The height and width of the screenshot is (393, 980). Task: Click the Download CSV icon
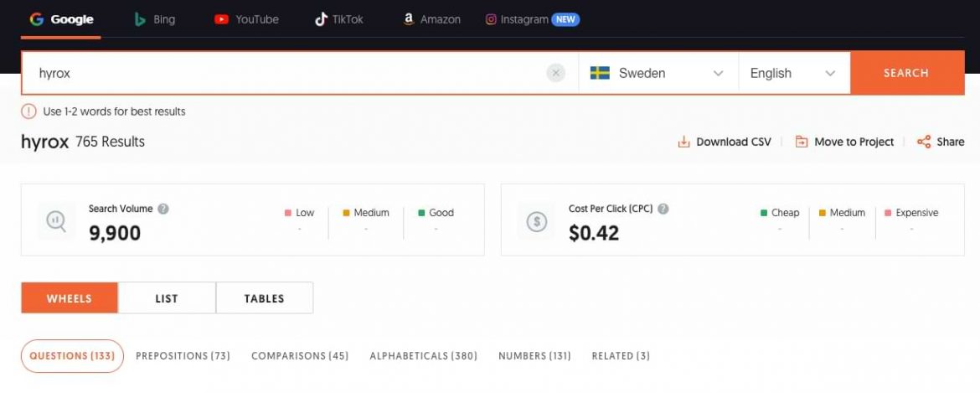(x=683, y=142)
